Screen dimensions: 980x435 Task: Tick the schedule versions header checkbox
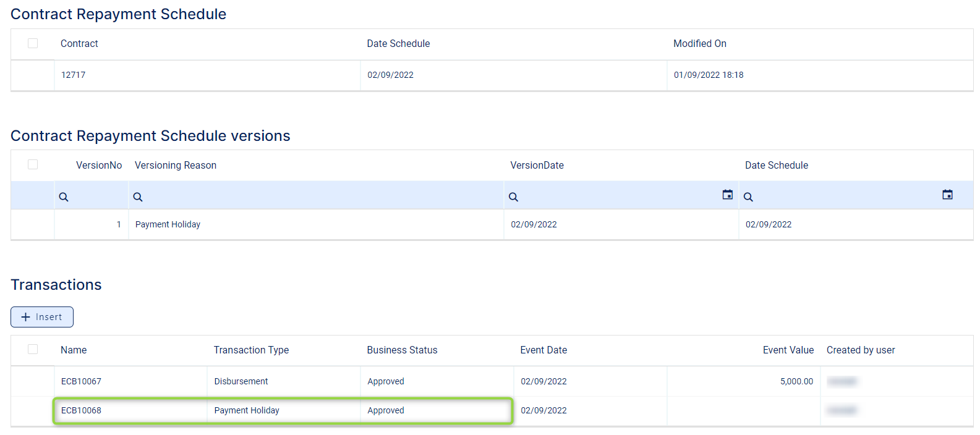pos(33,164)
